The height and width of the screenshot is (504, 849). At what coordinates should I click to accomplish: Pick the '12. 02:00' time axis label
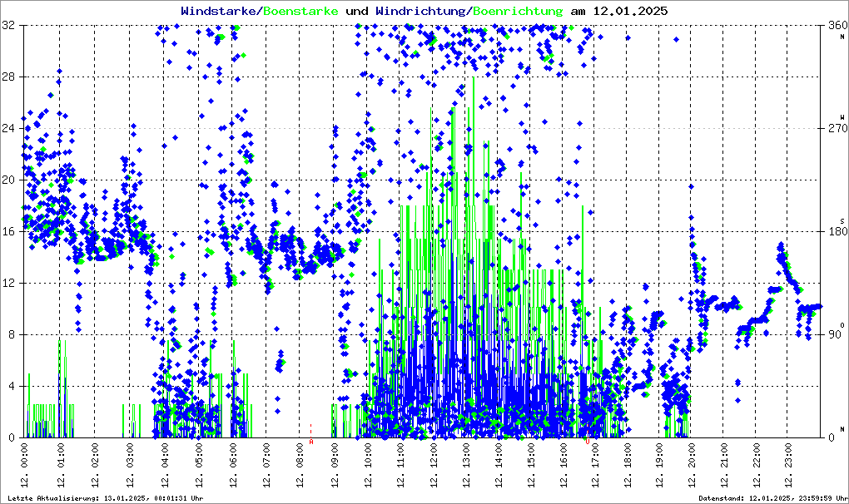pyautogui.click(x=95, y=466)
